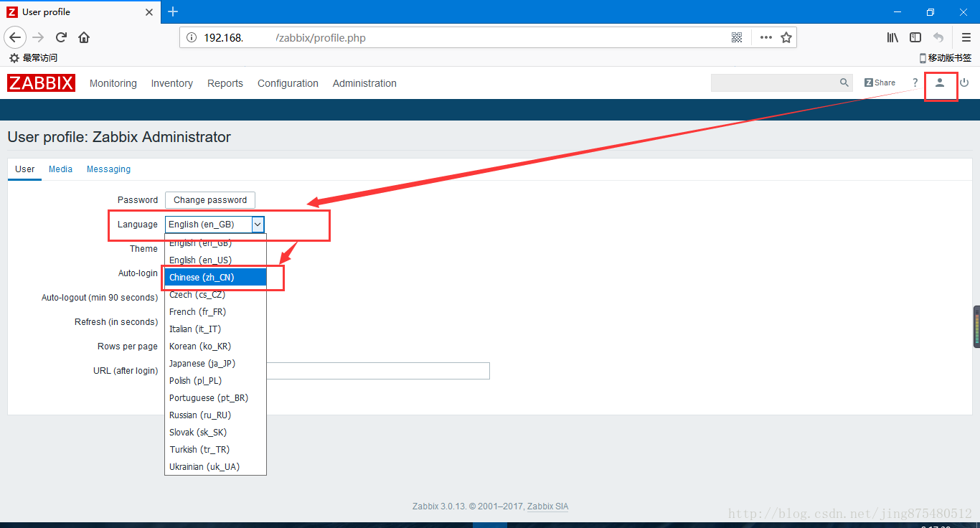Switch to the Media tab
Viewport: 980px width, 528px height.
coord(60,169)
